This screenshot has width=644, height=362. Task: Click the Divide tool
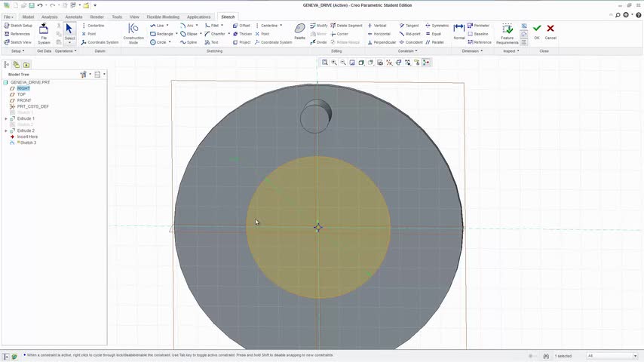point(318,42)
